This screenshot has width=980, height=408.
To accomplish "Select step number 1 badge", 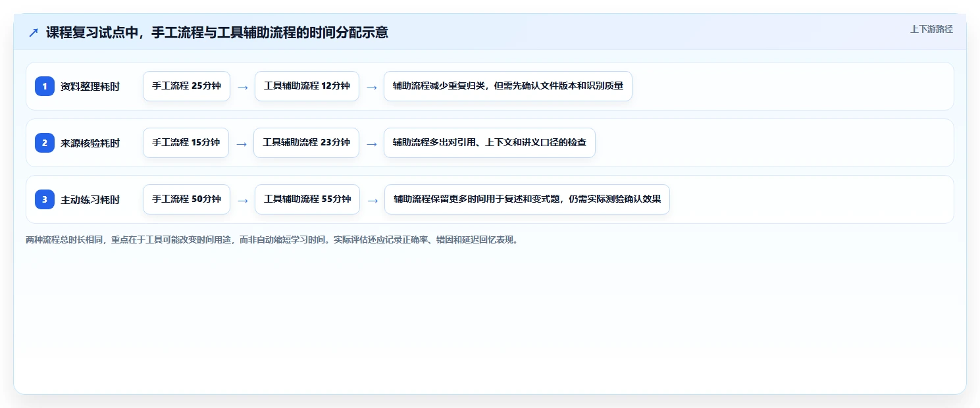I will [x=45, y=86].
